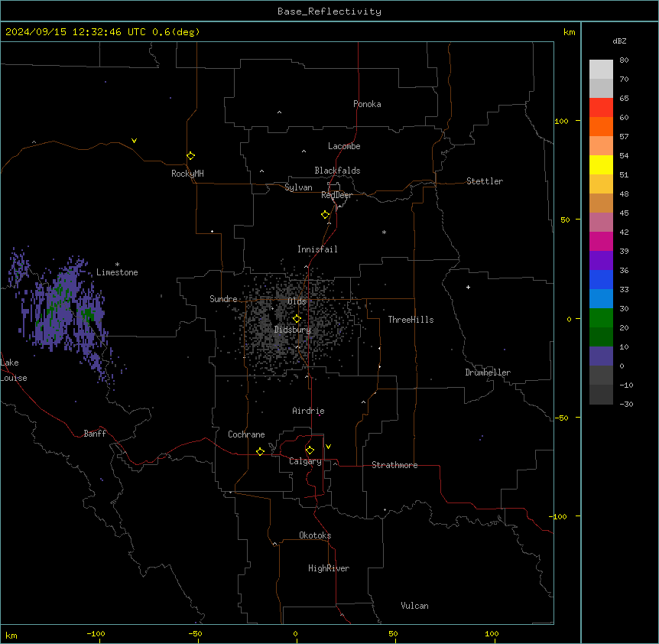Click the km unit label at top right
Viewport: 659px width, 644px height.
tap(569, 32)
